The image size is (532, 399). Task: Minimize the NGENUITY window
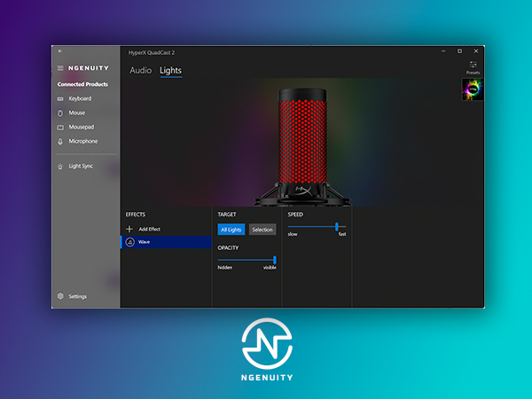coord(443,51)
